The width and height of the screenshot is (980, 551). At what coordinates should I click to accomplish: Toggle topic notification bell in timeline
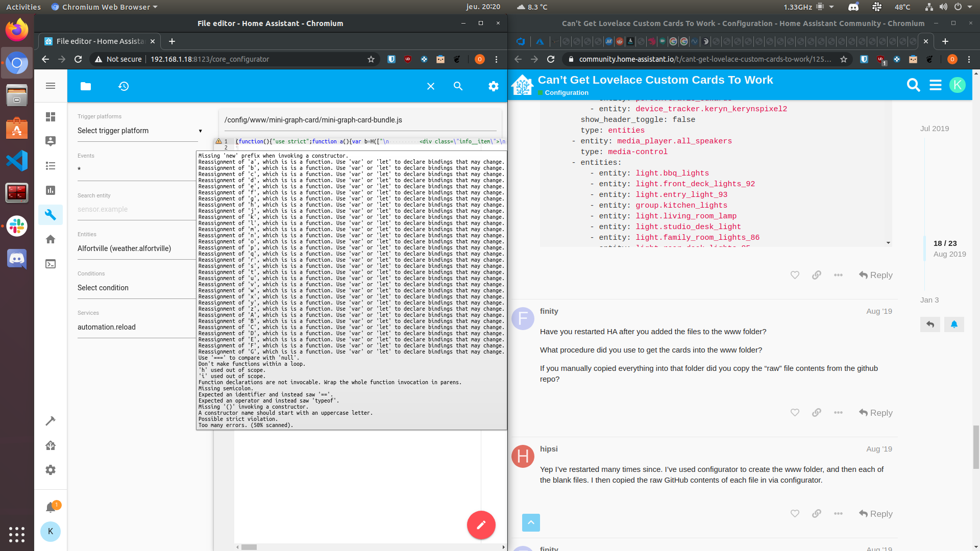point(954,324)
